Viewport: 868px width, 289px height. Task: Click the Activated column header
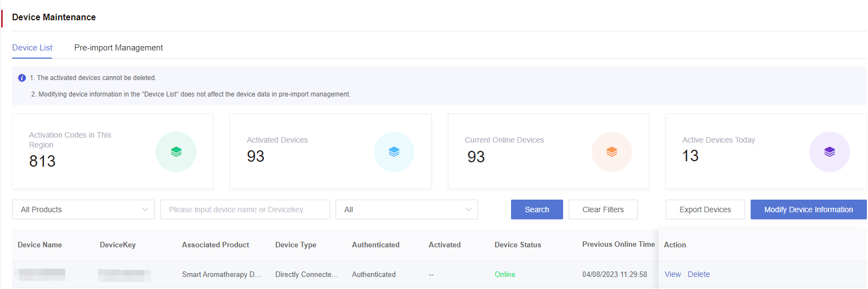click(445, 245)
